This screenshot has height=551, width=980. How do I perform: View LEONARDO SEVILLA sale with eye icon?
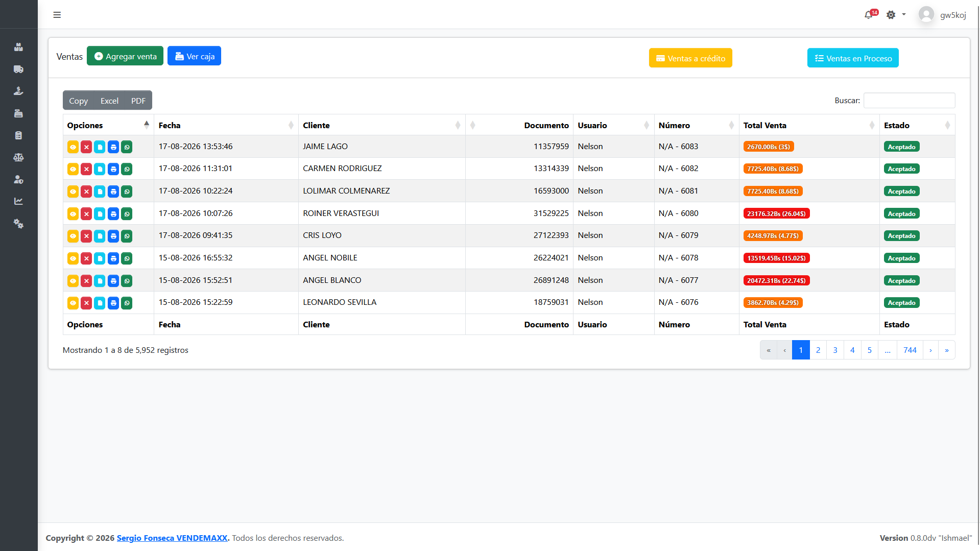[x=73, y=303]
